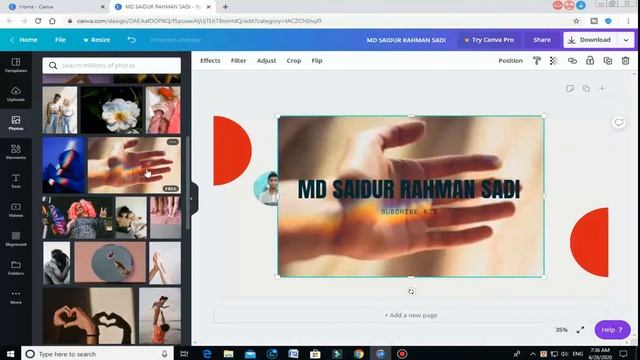Select the white flower photo thumbnail
640x360 pixels.
click(x=112, y=110)
